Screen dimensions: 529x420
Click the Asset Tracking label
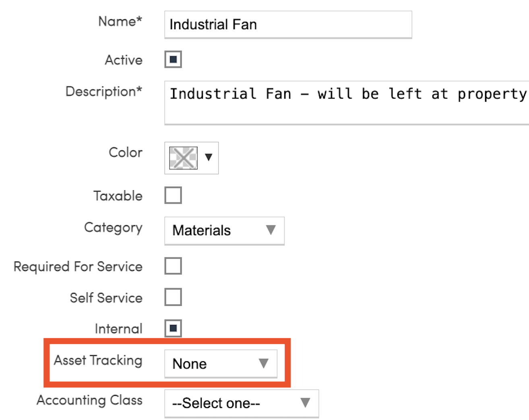click(98, 360)
